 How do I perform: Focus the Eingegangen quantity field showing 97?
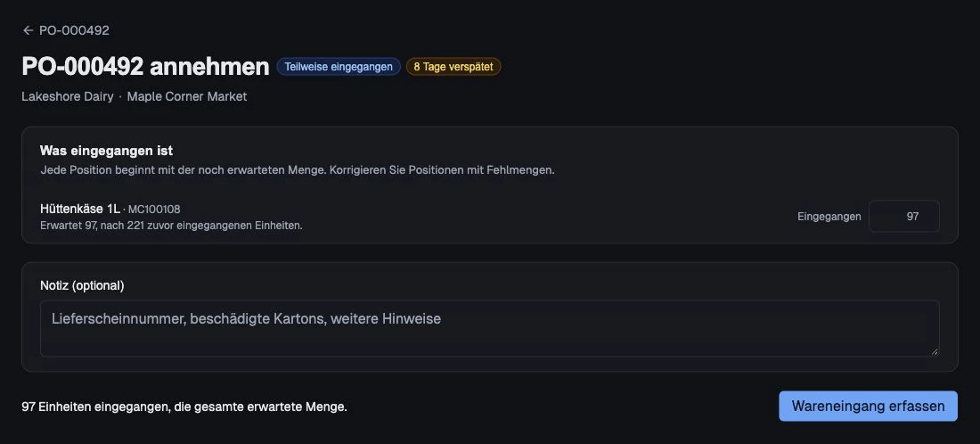click(x=903, y=217)
